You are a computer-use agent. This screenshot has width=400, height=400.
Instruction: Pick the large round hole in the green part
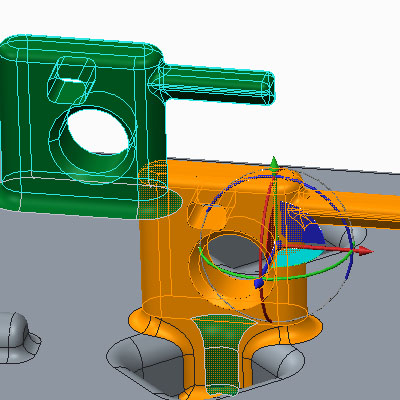click(98, 131)
